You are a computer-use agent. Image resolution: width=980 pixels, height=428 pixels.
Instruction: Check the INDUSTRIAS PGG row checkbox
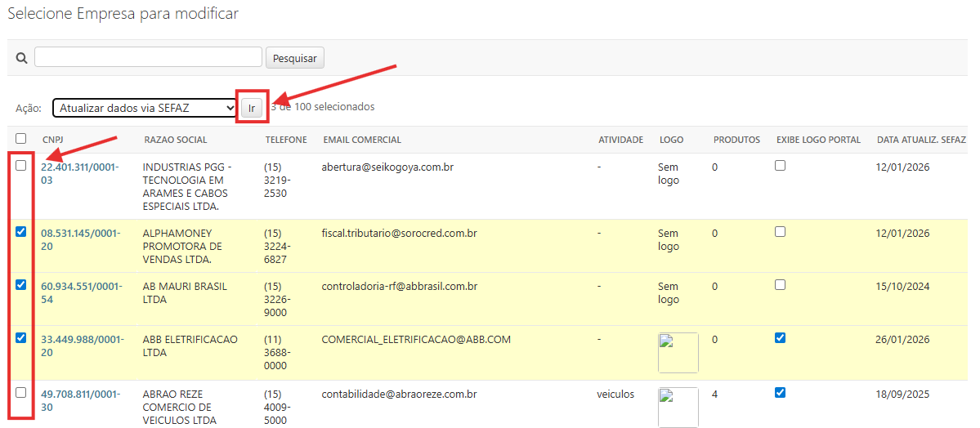(21, 166)
